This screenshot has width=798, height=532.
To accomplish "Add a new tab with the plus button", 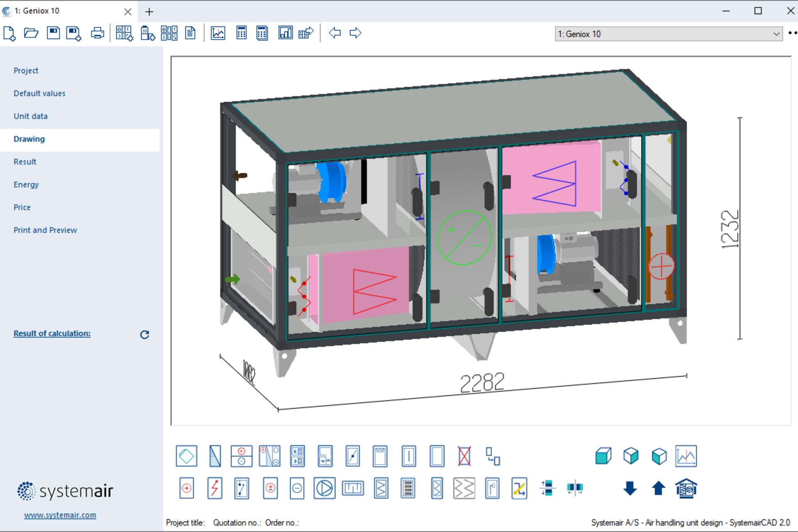I will (x=149, y=12).
